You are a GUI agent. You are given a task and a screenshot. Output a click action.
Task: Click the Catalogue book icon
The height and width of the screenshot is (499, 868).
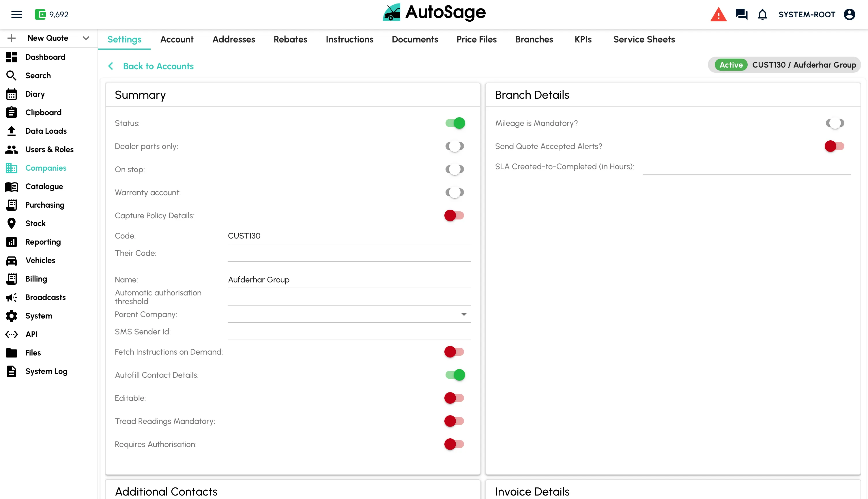tap(11, 187)
